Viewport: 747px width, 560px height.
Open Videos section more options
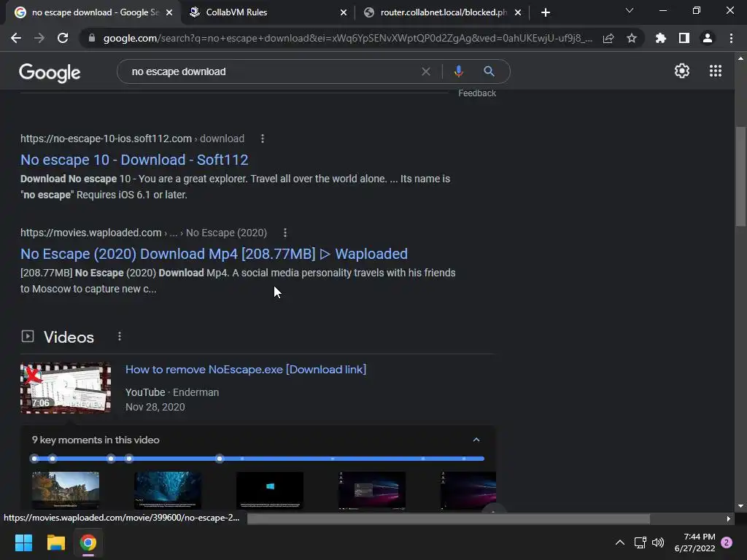click(x=120, y=337)
